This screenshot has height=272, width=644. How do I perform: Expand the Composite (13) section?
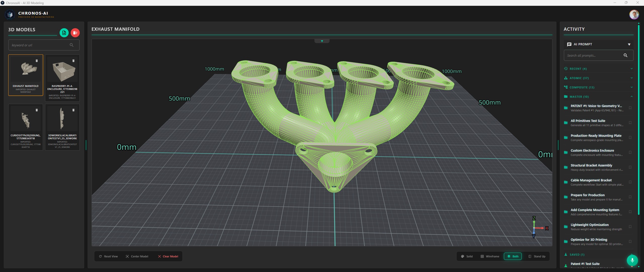tap(598, 87)
